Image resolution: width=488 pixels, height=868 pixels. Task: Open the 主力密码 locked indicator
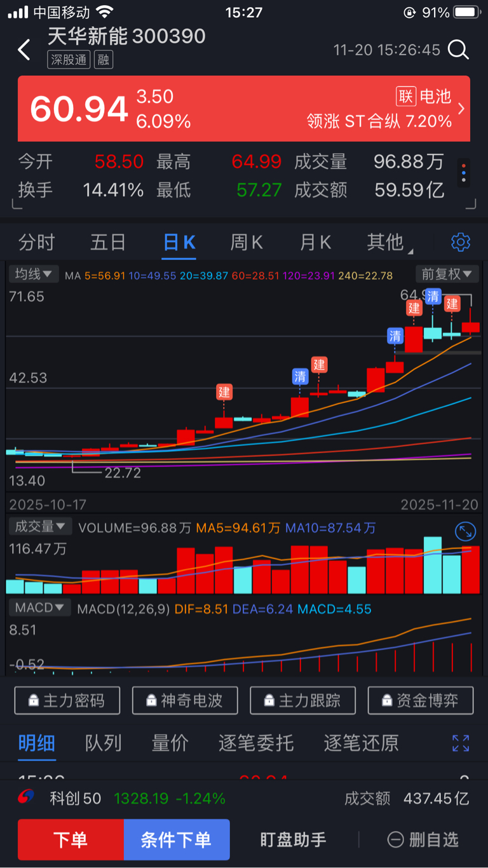68,700
